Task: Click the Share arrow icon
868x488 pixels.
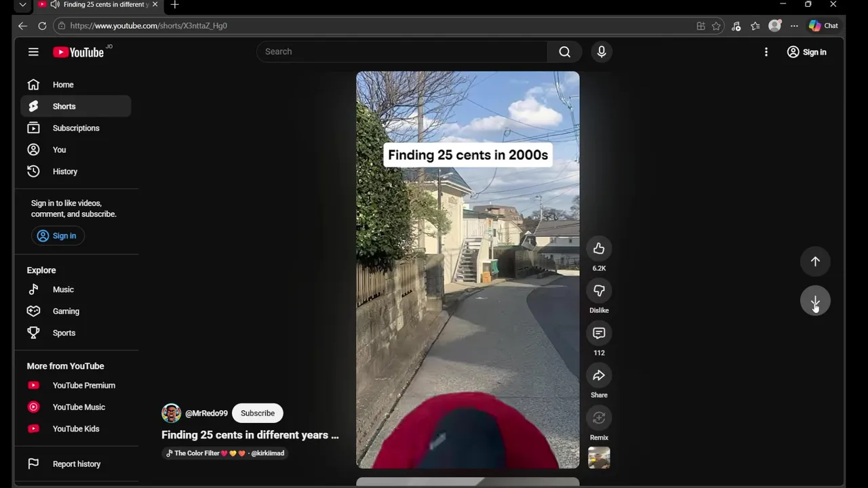Action: click(x=599, y=375)
